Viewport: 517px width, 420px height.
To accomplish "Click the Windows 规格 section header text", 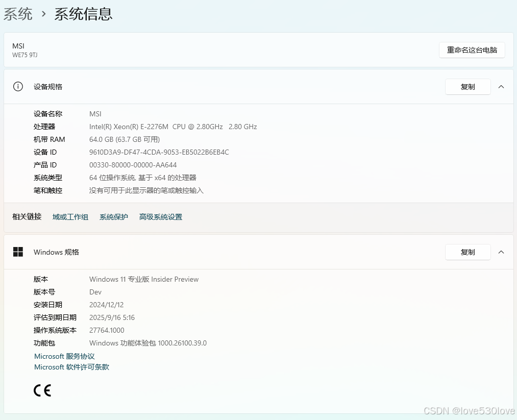I will click(x=56, y=252).
